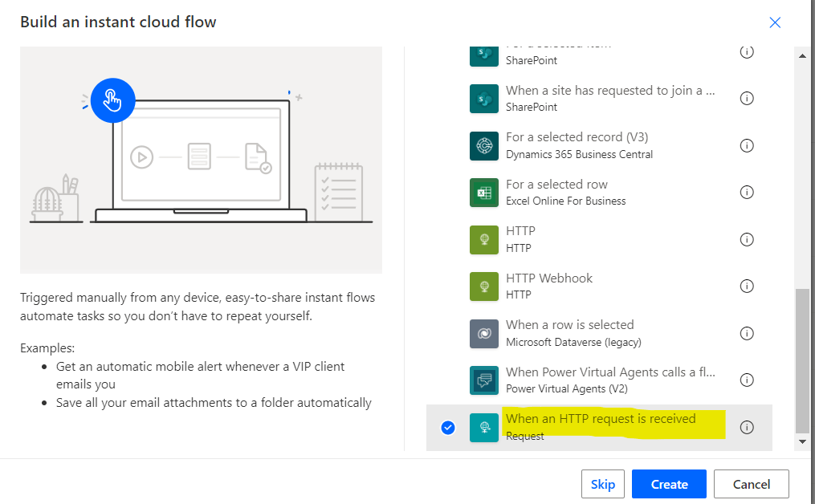Click the HTTP Webhook connector icon

484,286
